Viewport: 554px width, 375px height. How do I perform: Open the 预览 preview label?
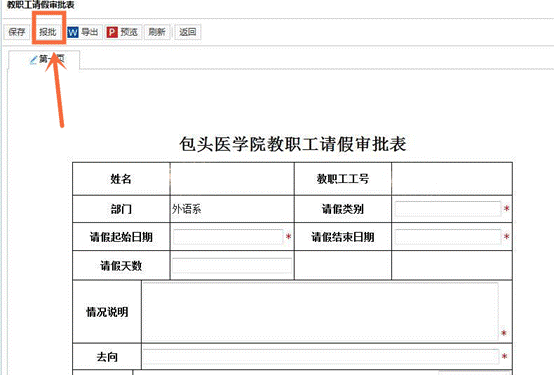[129, 32]
